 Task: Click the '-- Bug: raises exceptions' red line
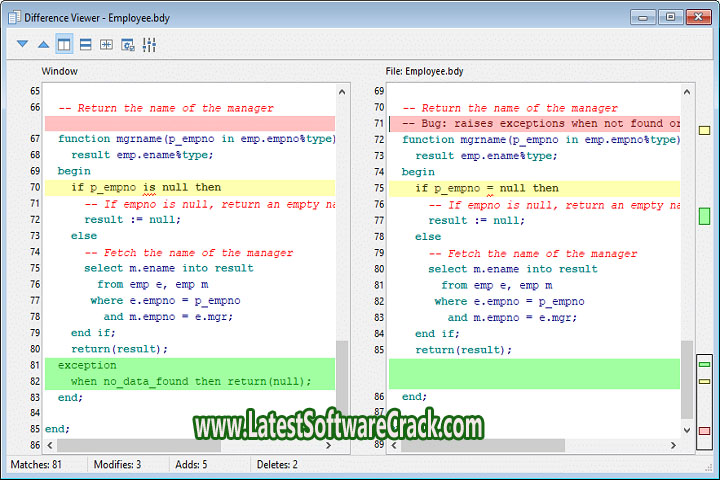[534, 124]
